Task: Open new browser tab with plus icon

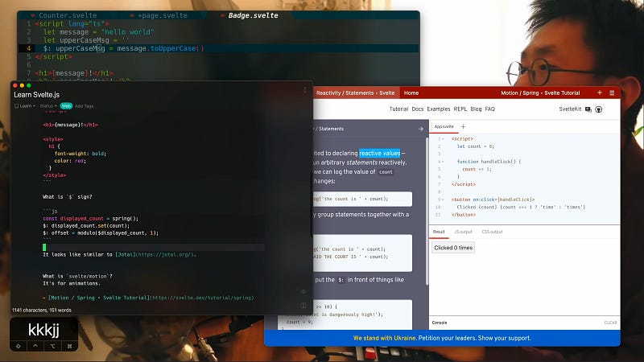Action: pos(600,93)
